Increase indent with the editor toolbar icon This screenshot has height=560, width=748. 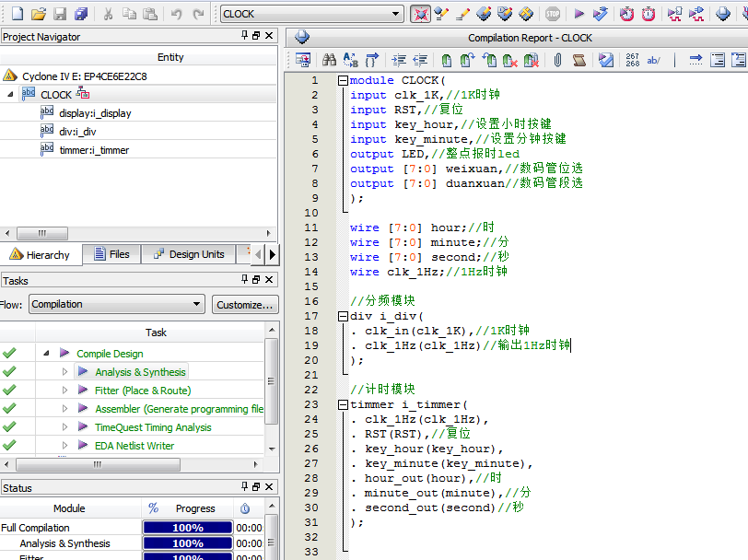(398, 60)
